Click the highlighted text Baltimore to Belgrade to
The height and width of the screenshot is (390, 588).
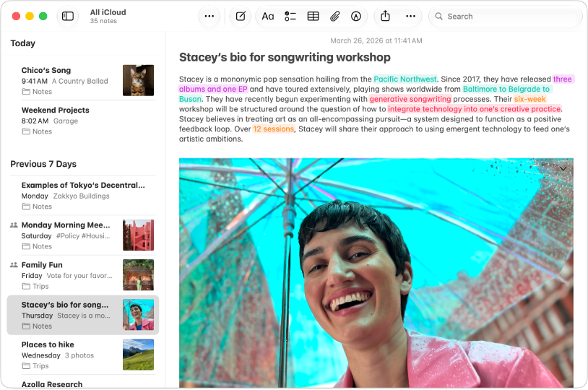point(506,90)
